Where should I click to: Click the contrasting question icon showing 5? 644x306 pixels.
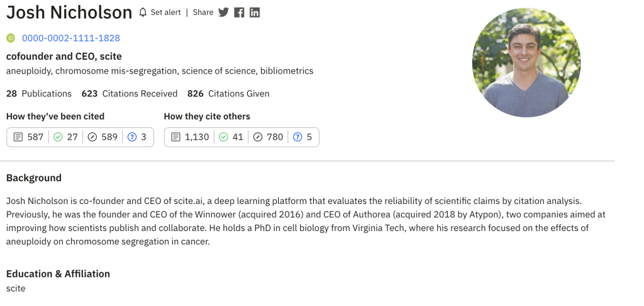tap(297, 137)
